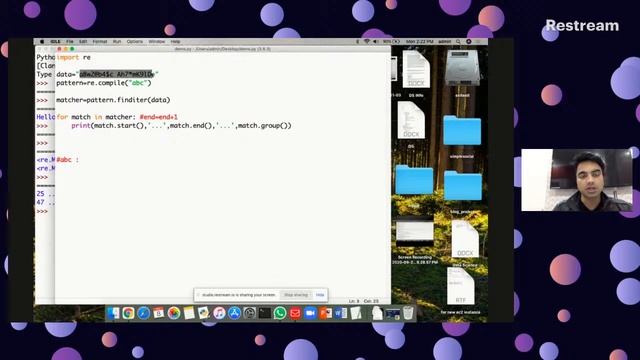640x360 pixels.
Task: Click the Mon 2:22 PM menu bar clock
Action: [420, 42]
